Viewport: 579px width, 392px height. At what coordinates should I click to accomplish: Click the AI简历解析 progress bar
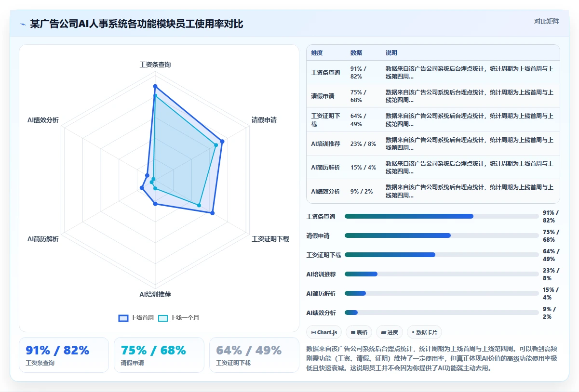pyautogui.click(x=442, y=293)
